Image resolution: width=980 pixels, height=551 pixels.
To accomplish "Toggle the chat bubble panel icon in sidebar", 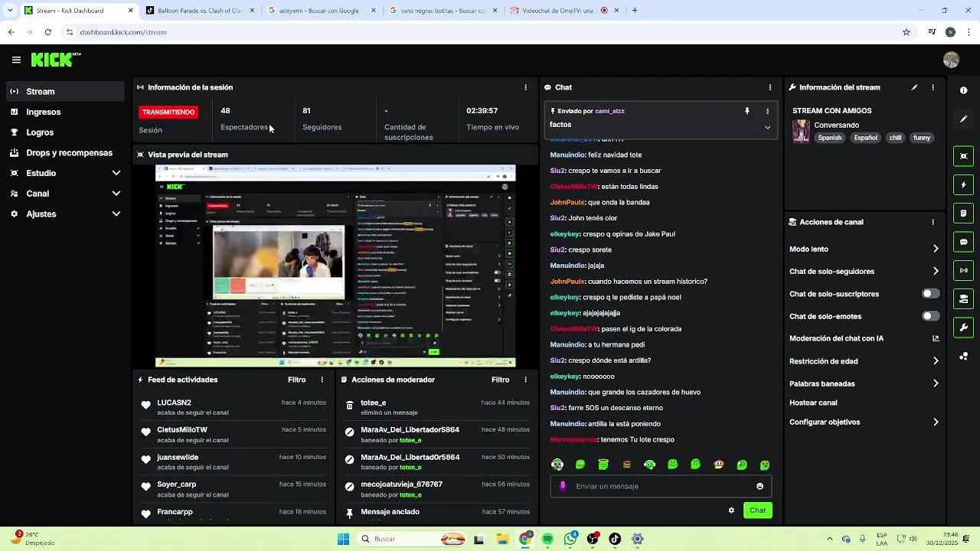I will coord(963,242).
